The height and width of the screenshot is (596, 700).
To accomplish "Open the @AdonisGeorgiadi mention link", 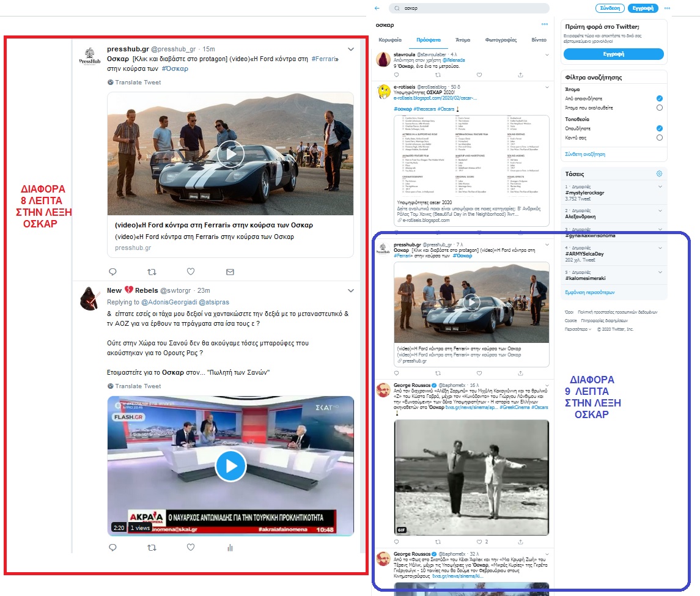I will coord(169,302).
